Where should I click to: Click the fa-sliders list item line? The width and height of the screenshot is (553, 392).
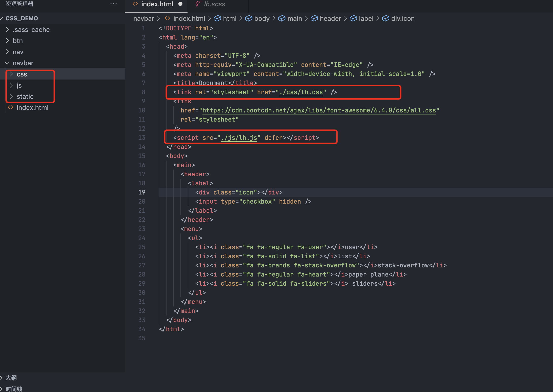click(x=296, y=284)
